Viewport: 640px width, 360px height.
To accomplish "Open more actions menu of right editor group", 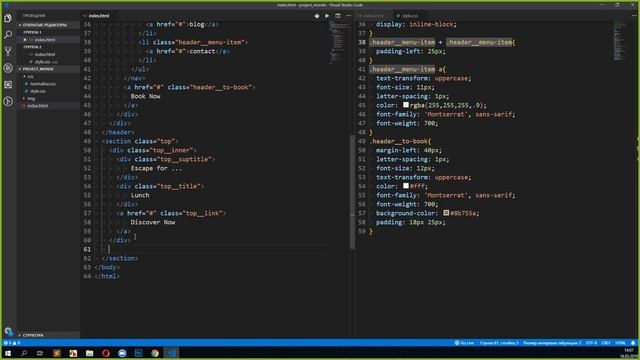I will (x=634, y=16).
